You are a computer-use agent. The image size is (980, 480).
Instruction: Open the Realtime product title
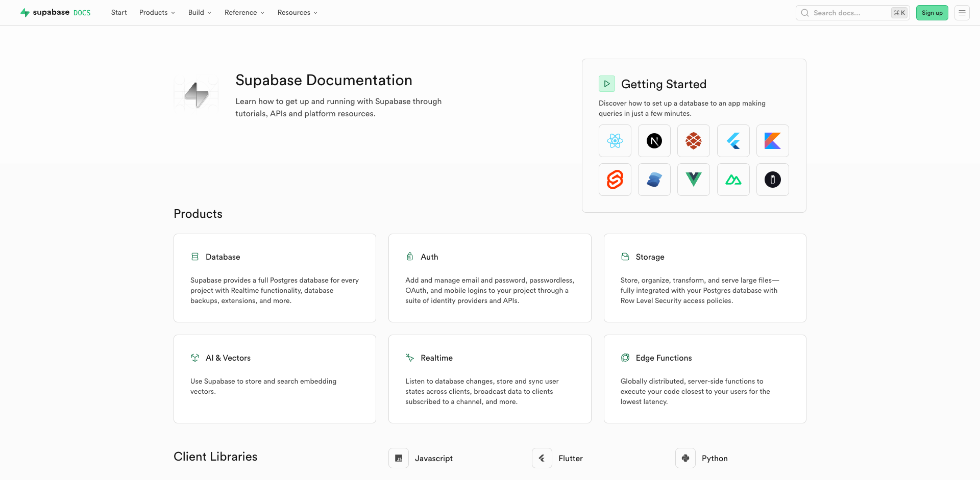click(436, 358)
